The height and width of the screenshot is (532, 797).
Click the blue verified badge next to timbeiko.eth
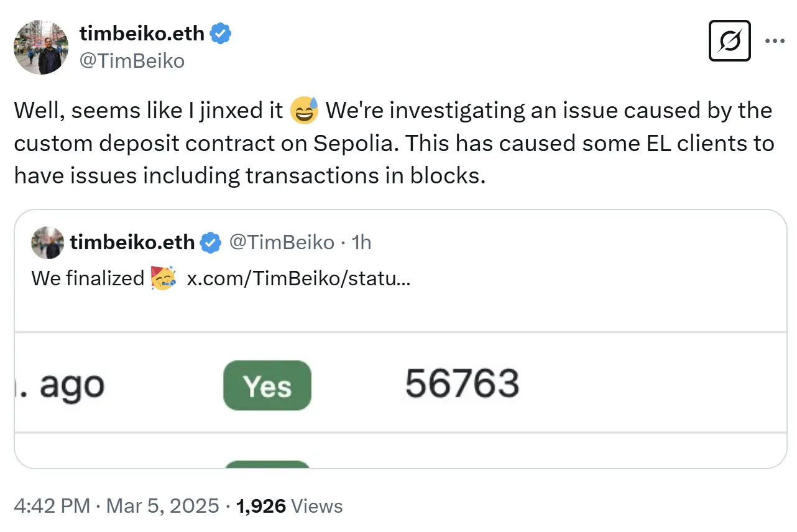[221, 34]
